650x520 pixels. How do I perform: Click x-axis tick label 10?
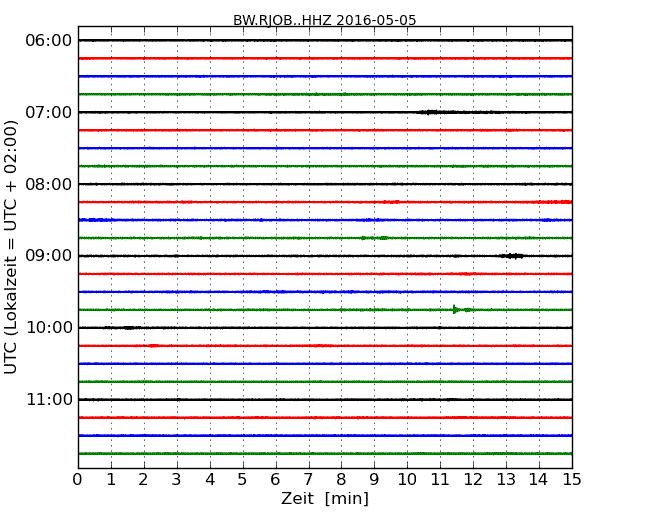pos(407,480)
